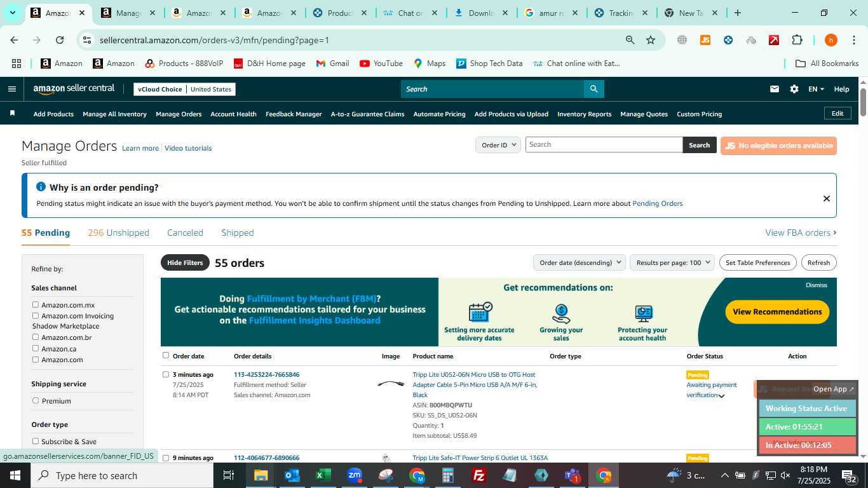Check the Amazon.com sales channel
This screenshot has height=488, width=868.
coord(36,360)
